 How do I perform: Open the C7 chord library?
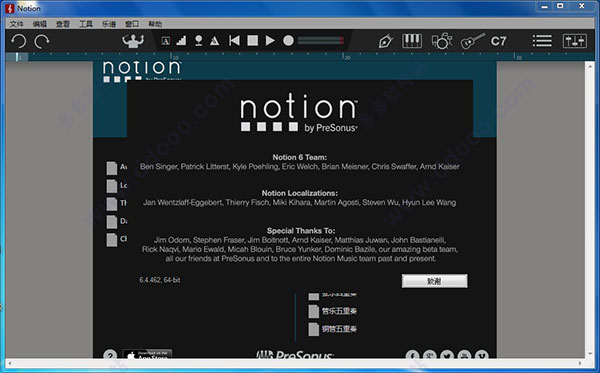click(499, 41)
